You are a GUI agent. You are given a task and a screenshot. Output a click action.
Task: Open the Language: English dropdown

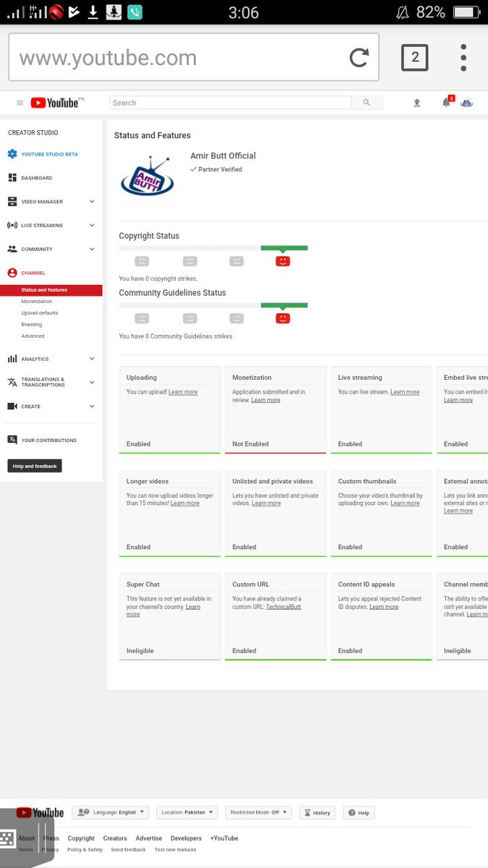tap(110, 812)
